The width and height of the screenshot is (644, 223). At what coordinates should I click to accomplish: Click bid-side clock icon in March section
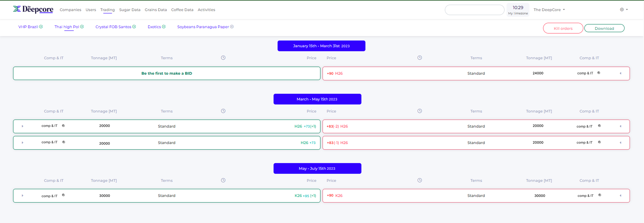tap(223, 111)
